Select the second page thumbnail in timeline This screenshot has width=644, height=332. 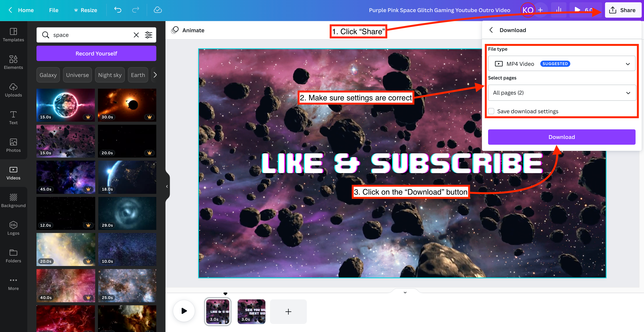(251, 311)
